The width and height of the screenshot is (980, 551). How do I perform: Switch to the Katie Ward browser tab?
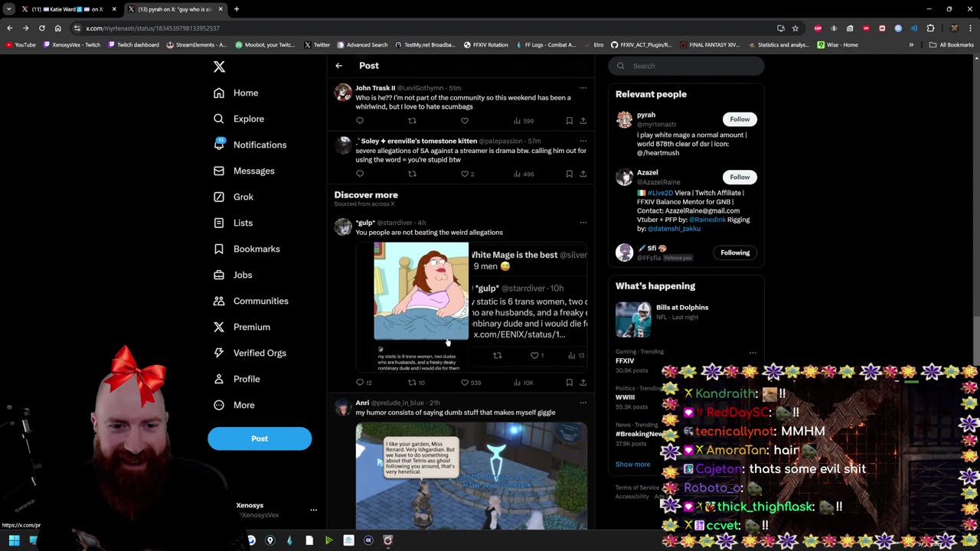point(67,9)
